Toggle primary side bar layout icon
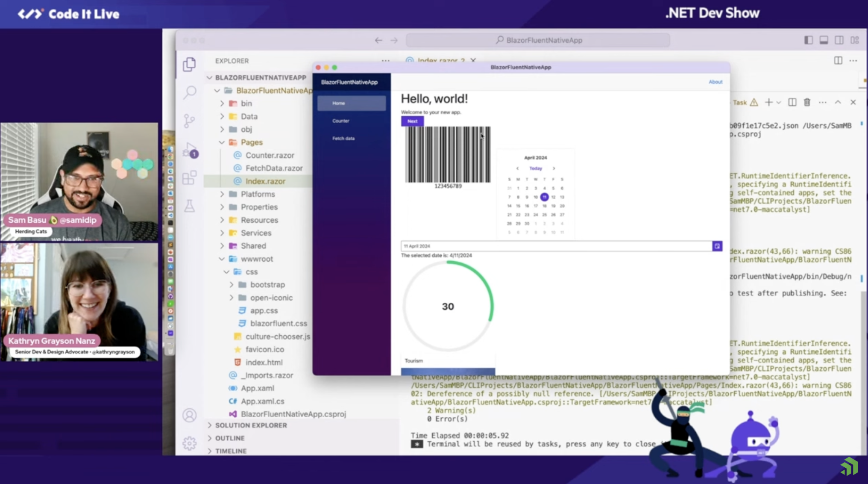This screenshot has width=868, height=484. coord(808,40)
